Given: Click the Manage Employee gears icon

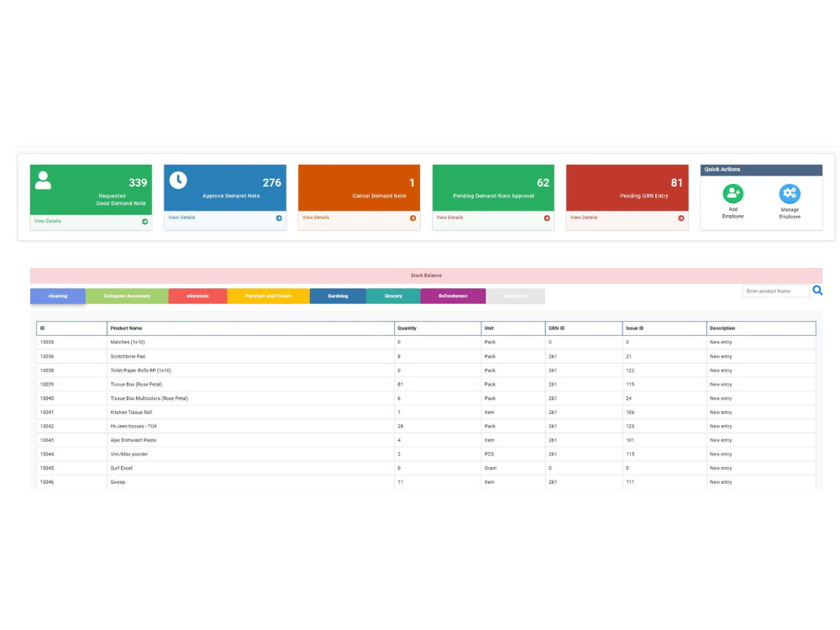Looking at the screenshot, I should [790, 193].
